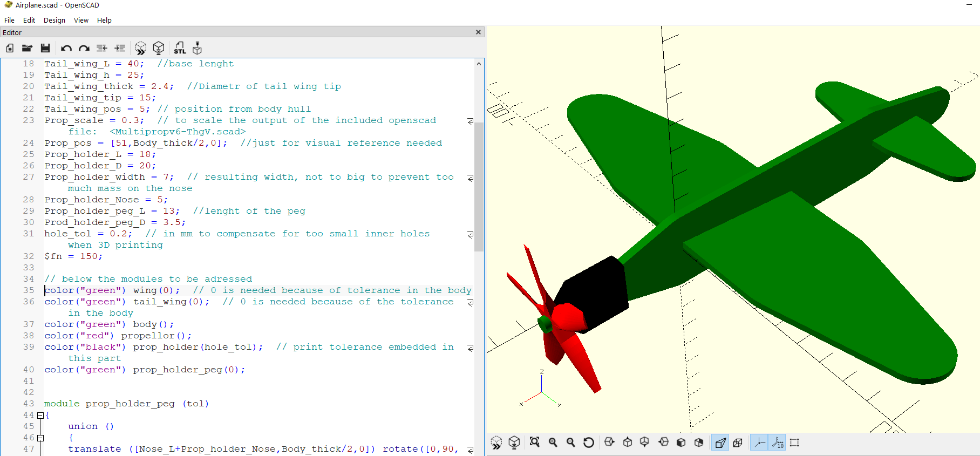Click the "Prop_holder_Nose = 5;" line
980x456 pixels.
click(106, 200)
